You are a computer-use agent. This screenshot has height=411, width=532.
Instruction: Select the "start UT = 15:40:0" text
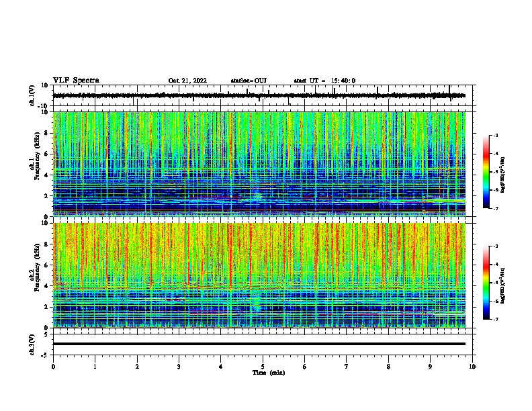tap(324, 81)
